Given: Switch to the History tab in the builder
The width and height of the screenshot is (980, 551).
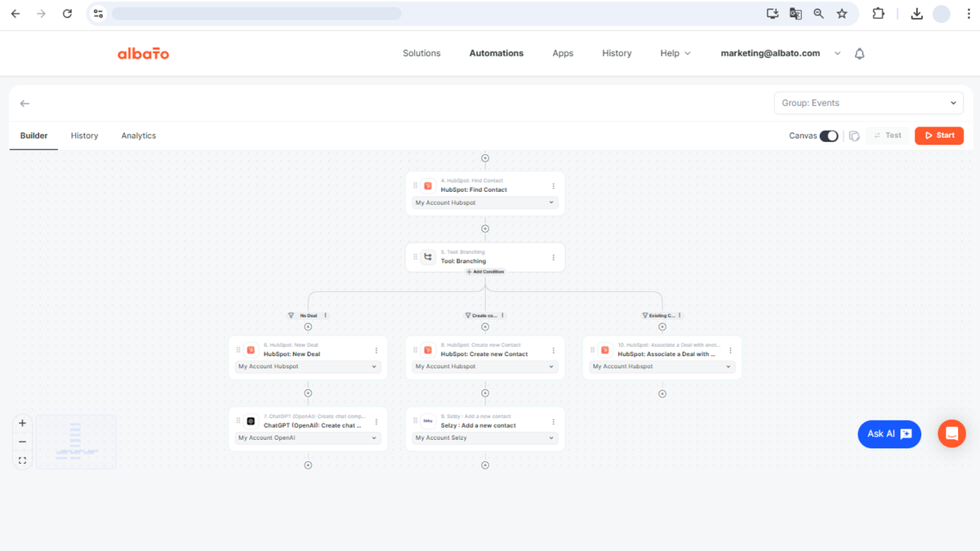Looking at the screenshot, I should pyautogui.click(x=84, y=136).
